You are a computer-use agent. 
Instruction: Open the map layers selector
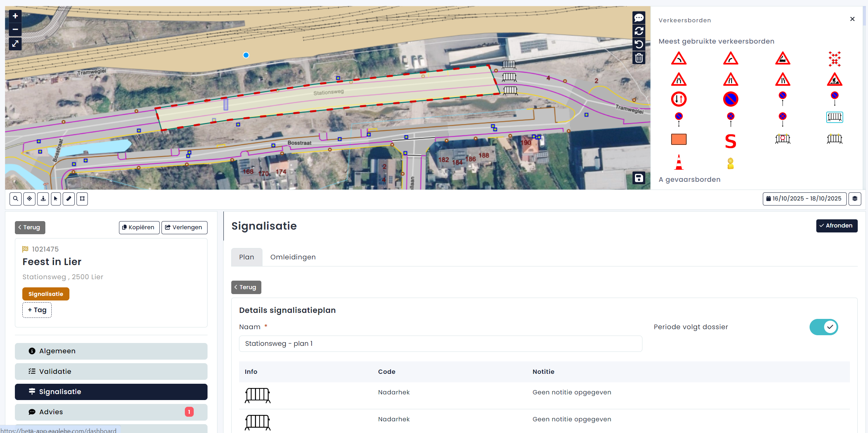pyautogui.click(x=855, y=199)
